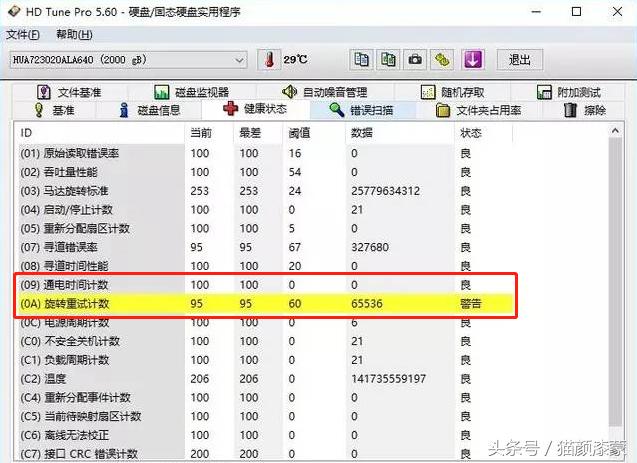Image resolution: width=637 pixels, height=463 pixels.
Task: Switch to the 自动噪音管理 tab
Action: pyautogui.click(x=324, y=92)
